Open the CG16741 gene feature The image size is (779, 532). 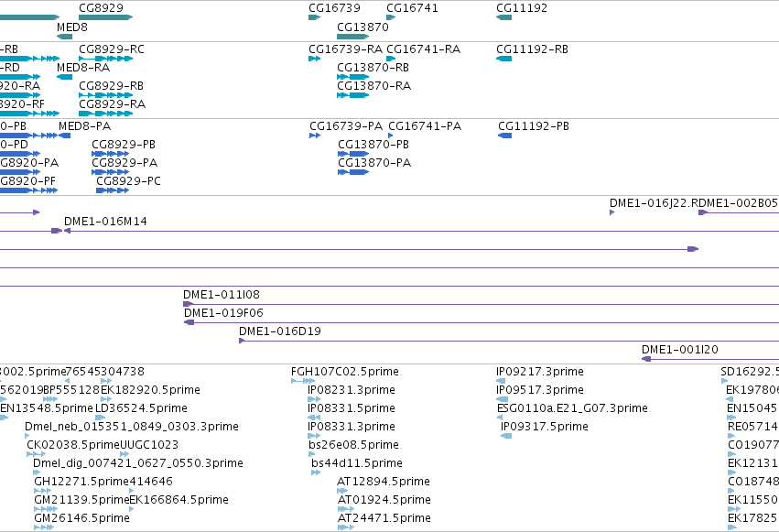coord(391,17)
